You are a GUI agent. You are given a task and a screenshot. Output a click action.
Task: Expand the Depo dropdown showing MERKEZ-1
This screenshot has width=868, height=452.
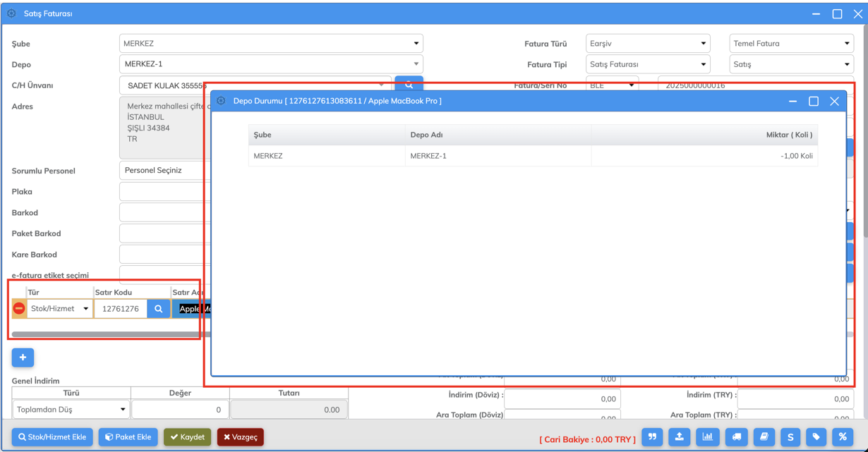[x=271, y=64]
